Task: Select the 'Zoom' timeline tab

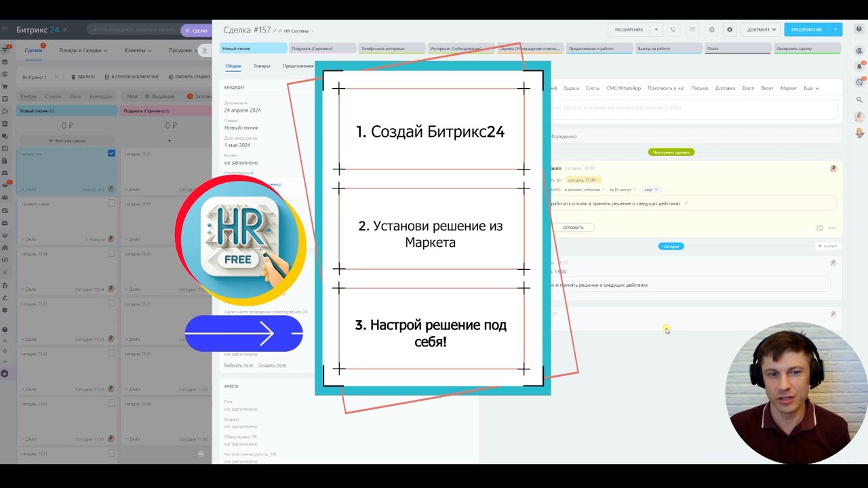Action: [748, 88]
